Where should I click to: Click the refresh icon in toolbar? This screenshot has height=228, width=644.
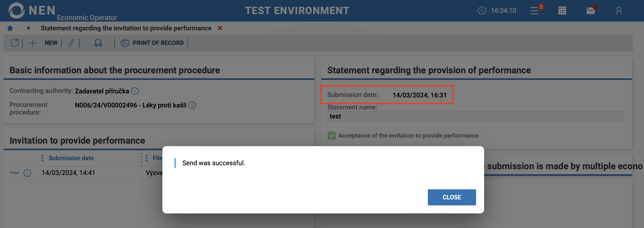(15, 43)
